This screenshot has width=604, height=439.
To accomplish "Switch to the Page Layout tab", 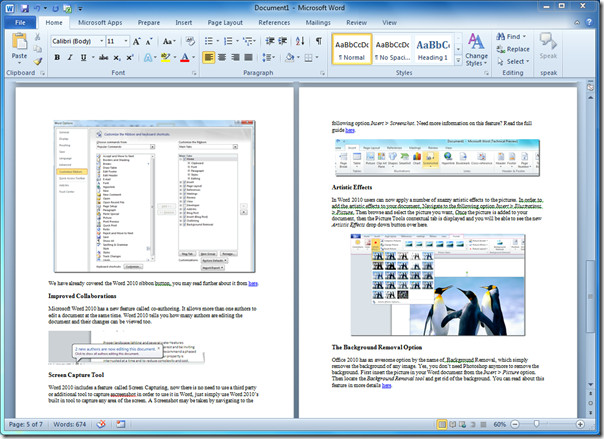I will (225, 23).
